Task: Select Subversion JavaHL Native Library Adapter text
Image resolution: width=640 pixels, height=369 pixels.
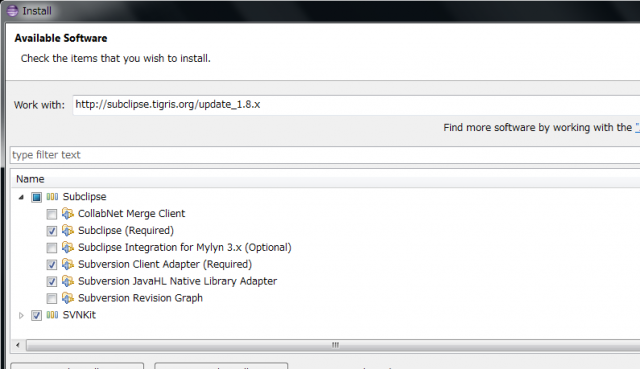Action: [178, 281]
